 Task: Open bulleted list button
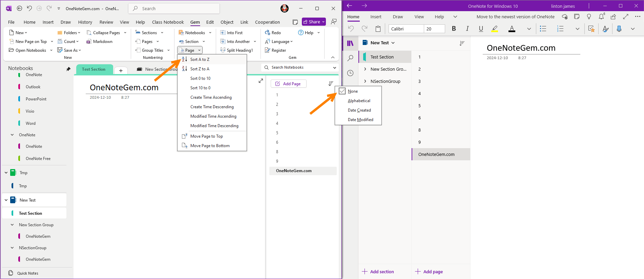(x=543, y=29)
